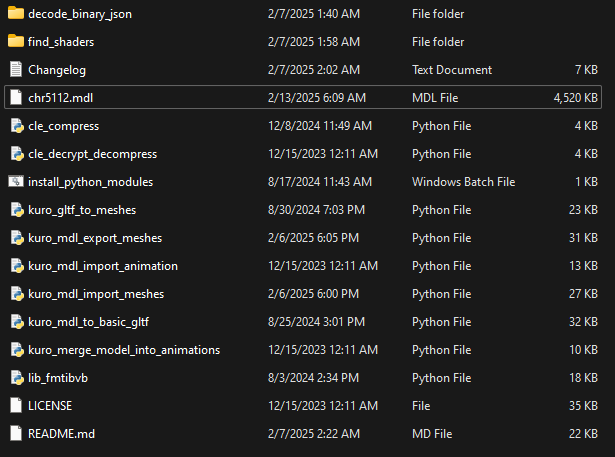Click the 10 KB size value
The image size is (615, 457).
[x=583, y=350]
